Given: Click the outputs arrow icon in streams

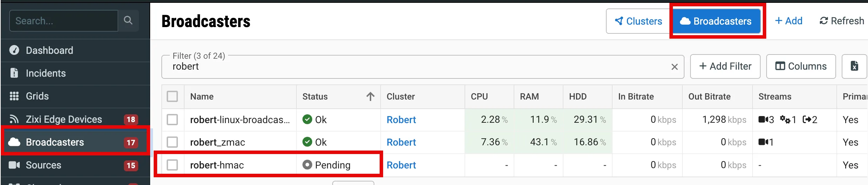Looking at the screenshot, I should point(807,120).
